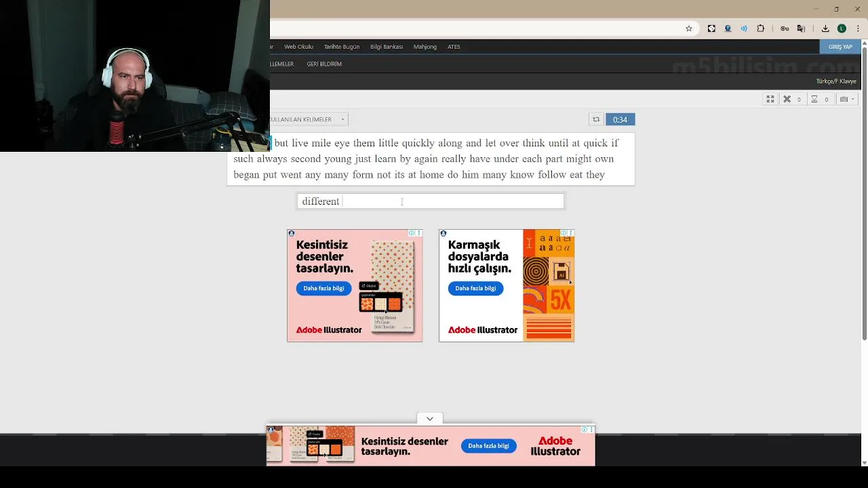
Task: Open the ad info icon on the pink ad
Action: pyautogui.click(x=412, y=233)
